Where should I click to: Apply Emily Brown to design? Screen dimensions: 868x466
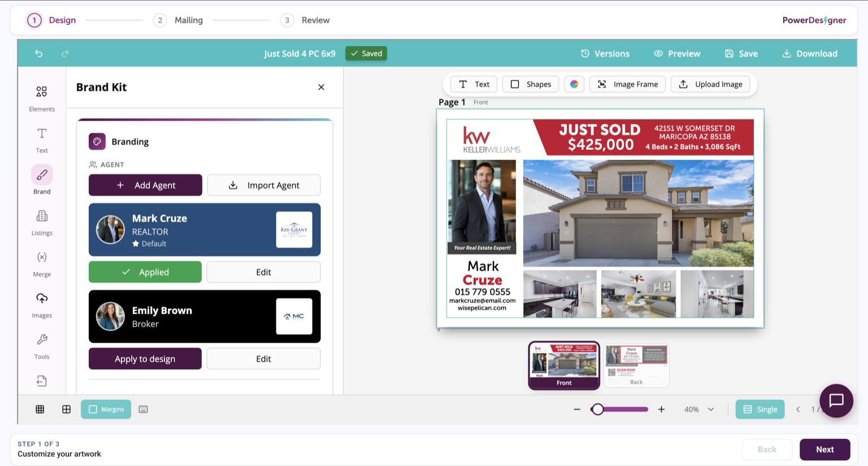click(145, 359)
